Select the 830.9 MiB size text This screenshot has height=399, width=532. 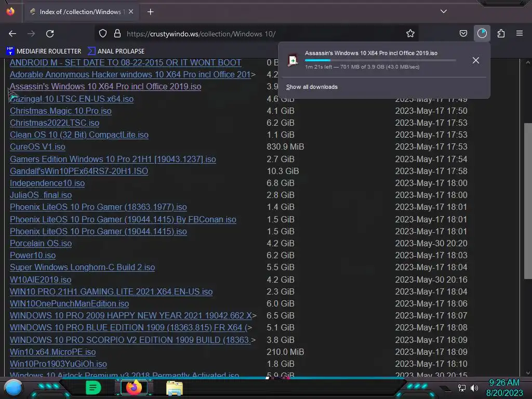285,147
